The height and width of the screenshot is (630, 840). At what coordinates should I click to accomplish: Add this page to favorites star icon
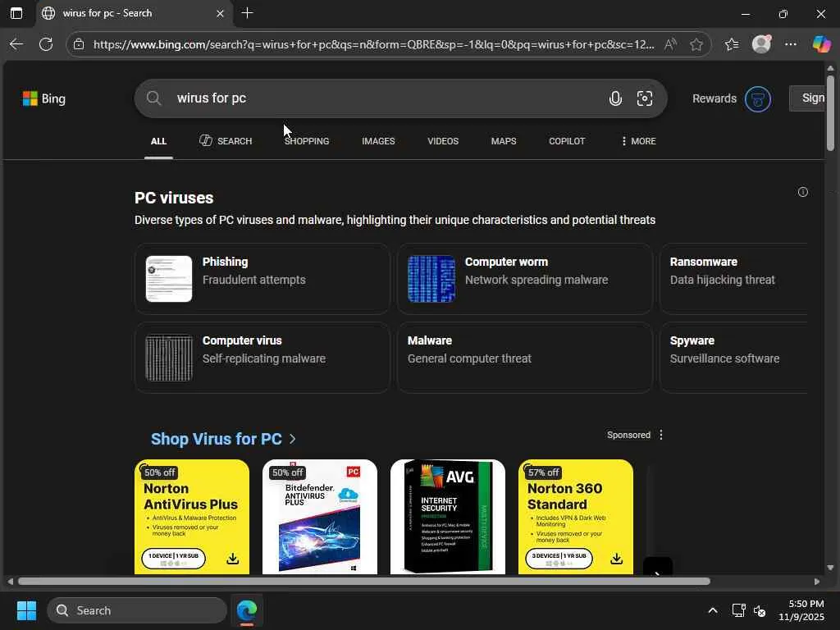696,44
